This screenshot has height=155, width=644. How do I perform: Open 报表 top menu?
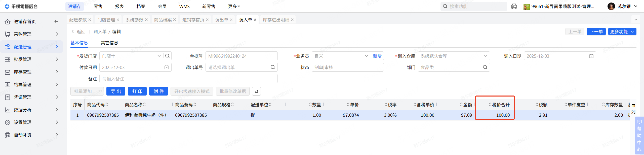click(119, 7)
